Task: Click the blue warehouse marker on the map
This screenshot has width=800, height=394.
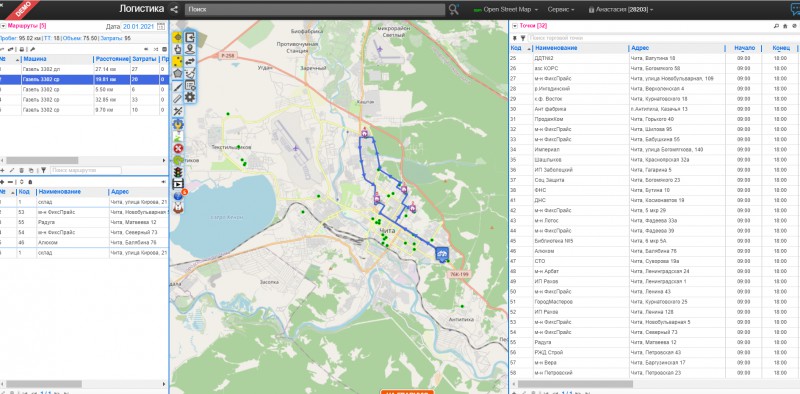Action: point(442,254)
